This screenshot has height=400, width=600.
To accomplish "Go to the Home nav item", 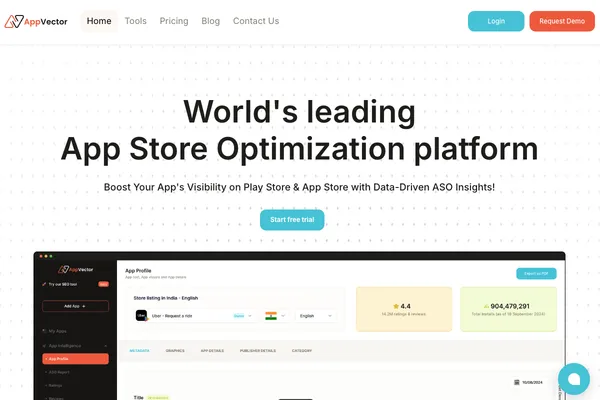I will pos(99,21).
